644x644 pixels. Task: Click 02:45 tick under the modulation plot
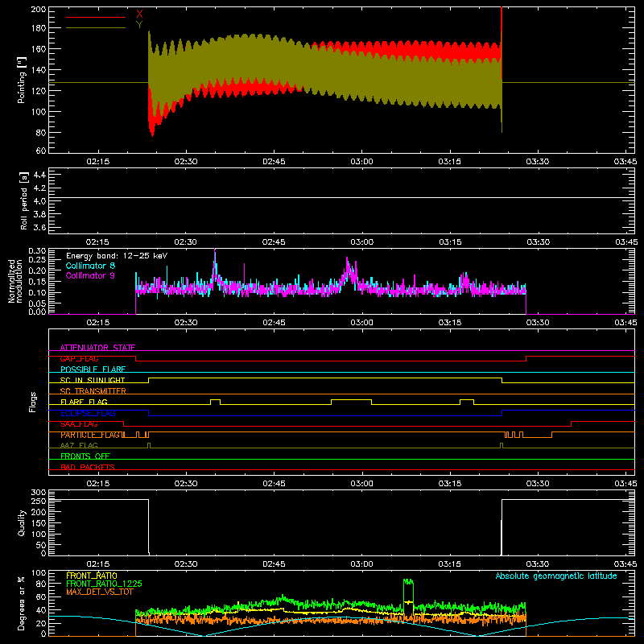(x=274, y=323)
